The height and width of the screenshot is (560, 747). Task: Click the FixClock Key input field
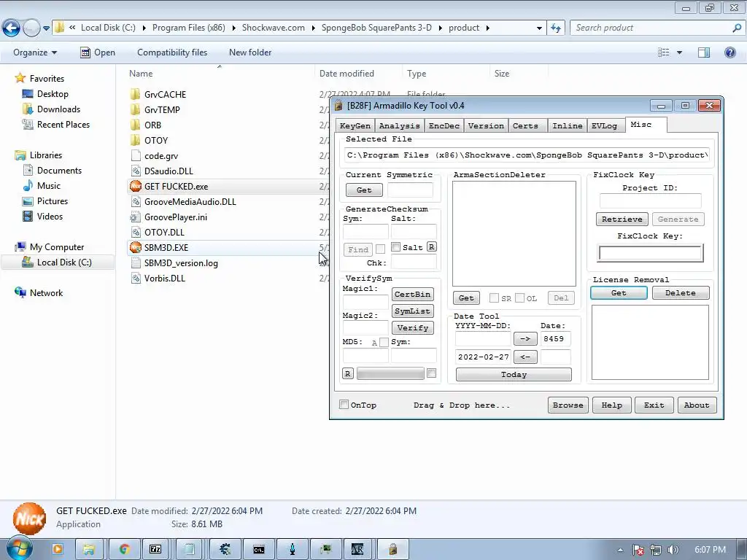(x=650, y=253)
